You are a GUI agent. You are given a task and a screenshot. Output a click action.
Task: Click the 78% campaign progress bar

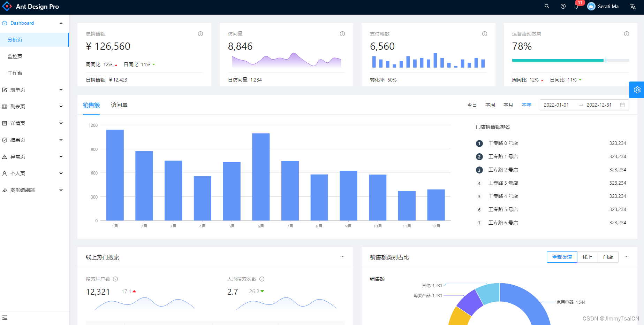tap(570, 60)
